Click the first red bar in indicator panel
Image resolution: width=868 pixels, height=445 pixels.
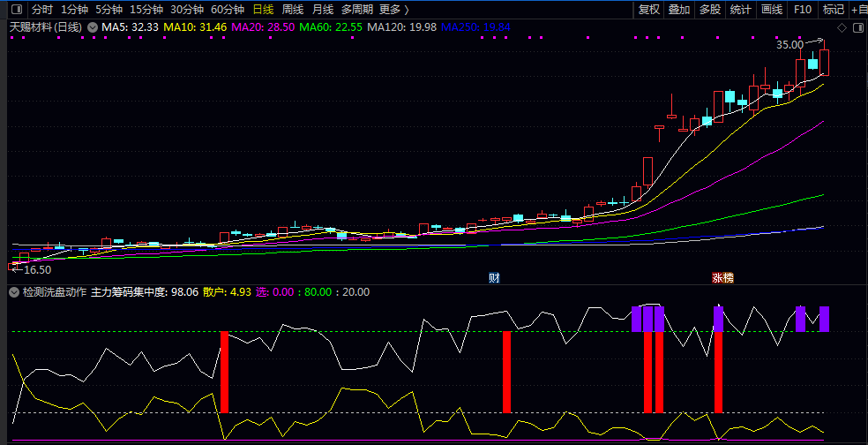tap(224, 372)
